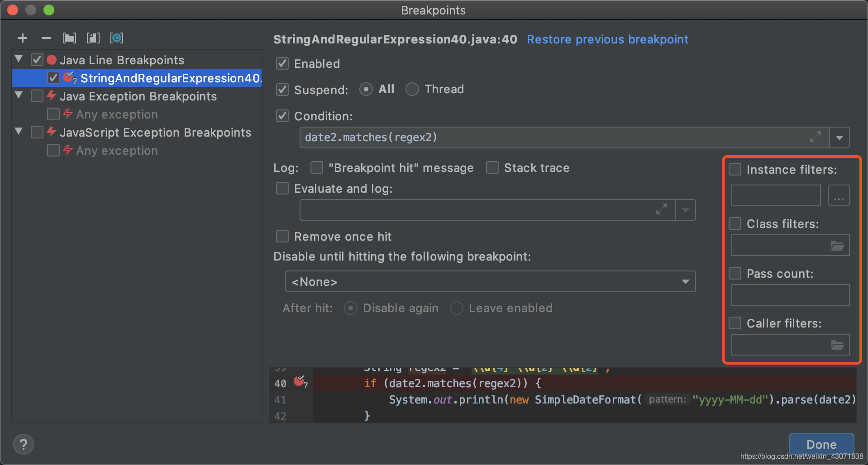868x465 pixels.
Task: Click the Java Line Breakpoints red dot icon
Action: click(x=52, y=60)
